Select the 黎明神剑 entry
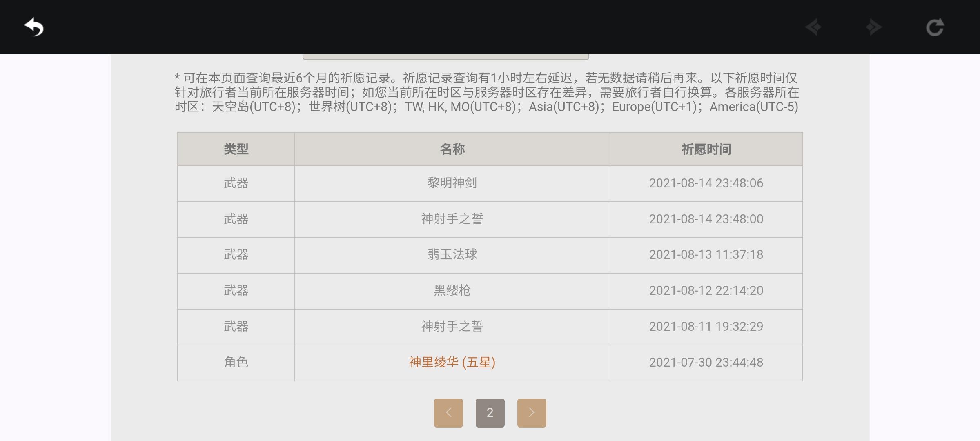The width and height of the screenshot is (980, 441). [x=452, y=183]
